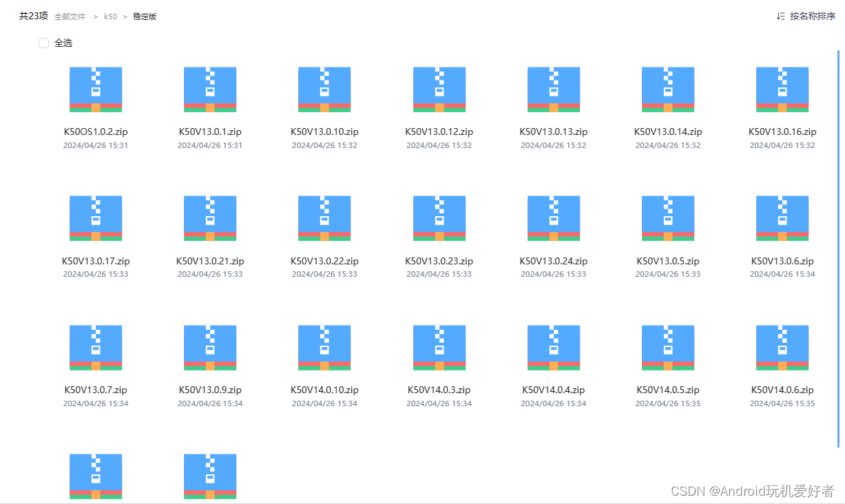This screenshot has height=504, width=845.
Task: Select the K50V13.0.6.zip file icon
Action: [782, 218]
